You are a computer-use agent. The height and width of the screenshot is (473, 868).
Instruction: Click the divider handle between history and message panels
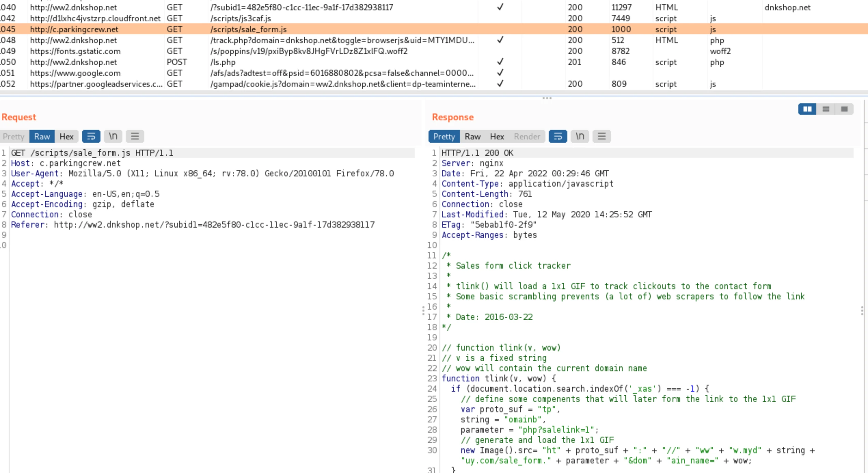coord(547,98)
